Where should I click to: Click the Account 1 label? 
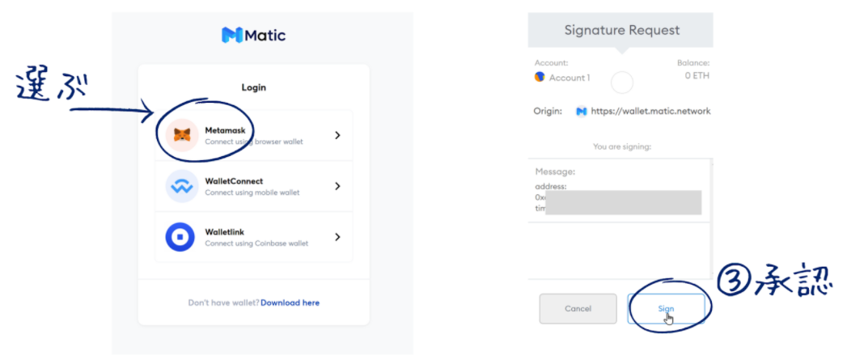pos(569,78)
